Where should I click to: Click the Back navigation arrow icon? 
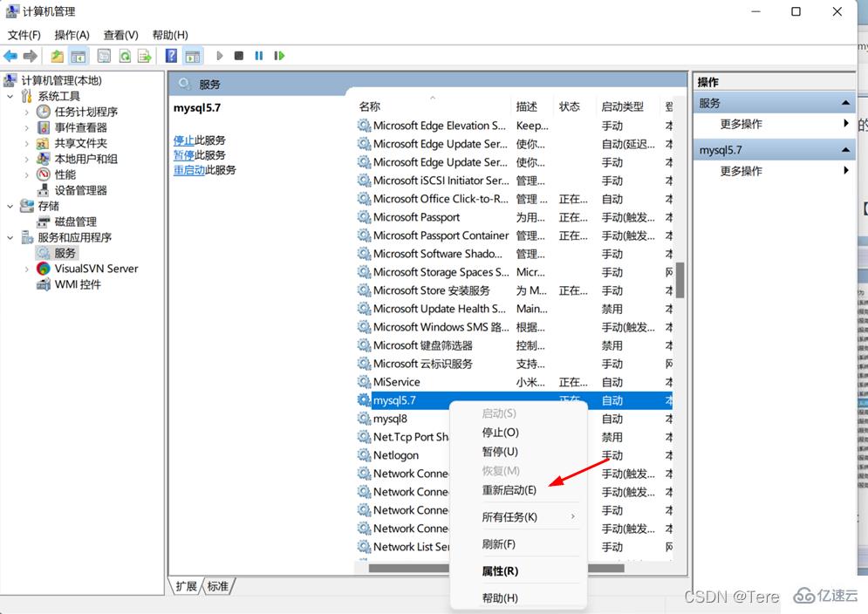(x=10, y=55)
